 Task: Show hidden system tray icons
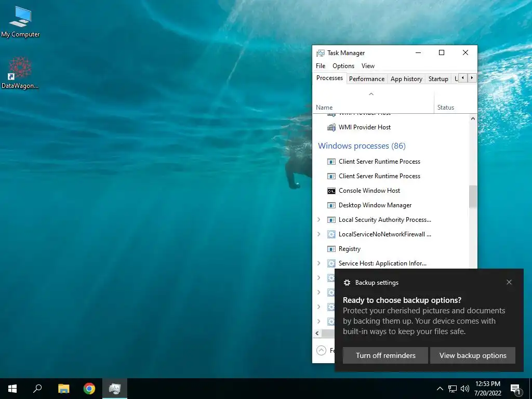[x=440, y=389]
